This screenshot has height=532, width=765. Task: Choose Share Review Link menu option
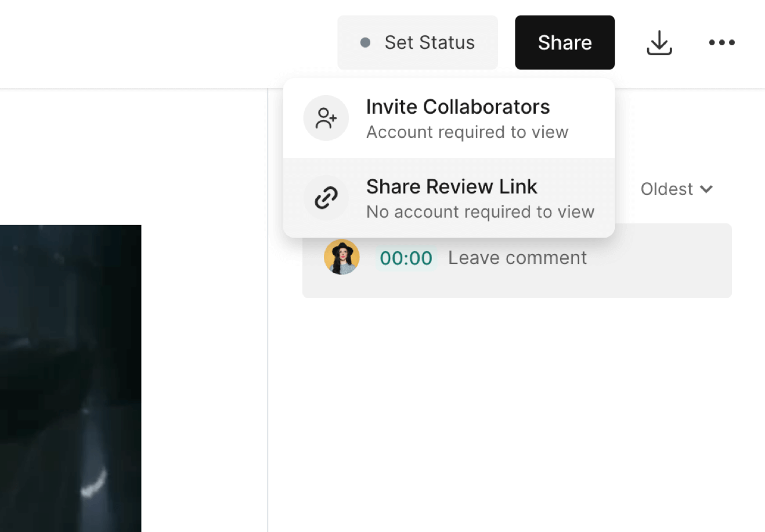452,187
